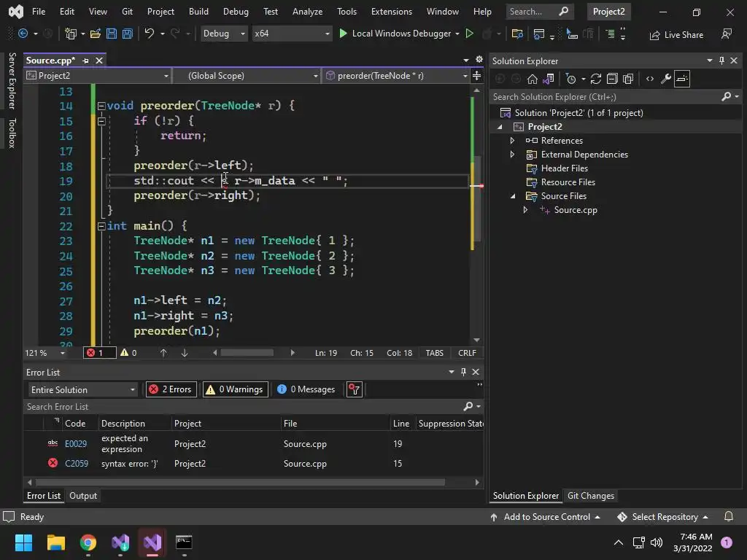Open the C2059 error code link
747x560 pixels.
point(76,463)
